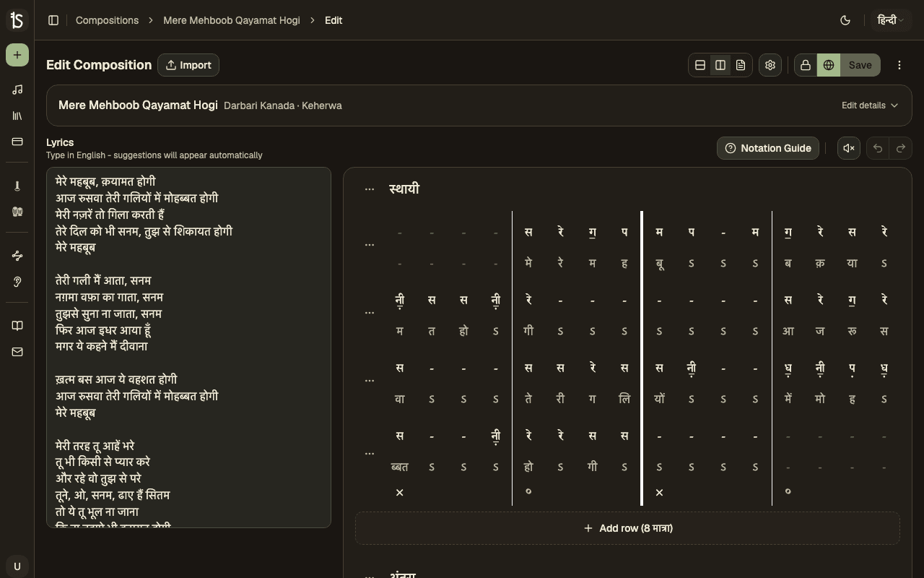Switch to stacked rows layout view
The image size is (924, 578).
pyautogui.click(x=700, y=65)
